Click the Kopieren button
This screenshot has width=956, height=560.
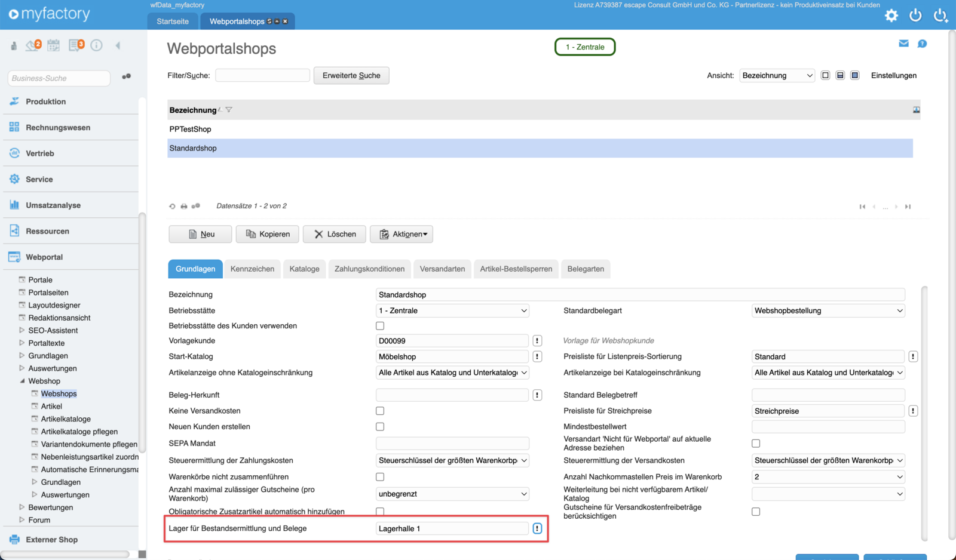(x=268, y=234)
